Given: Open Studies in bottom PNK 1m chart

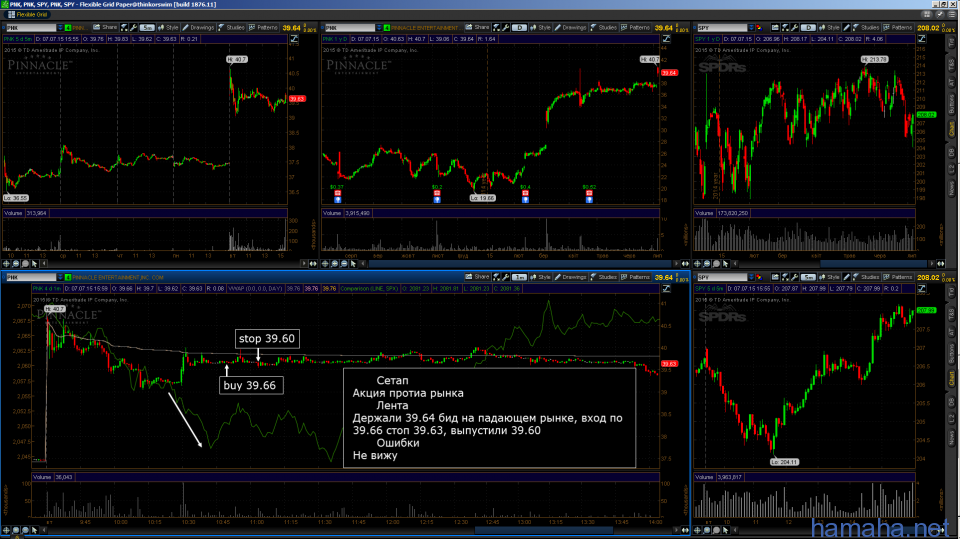Looking at the screenshot, I should [x=604, y=277].
